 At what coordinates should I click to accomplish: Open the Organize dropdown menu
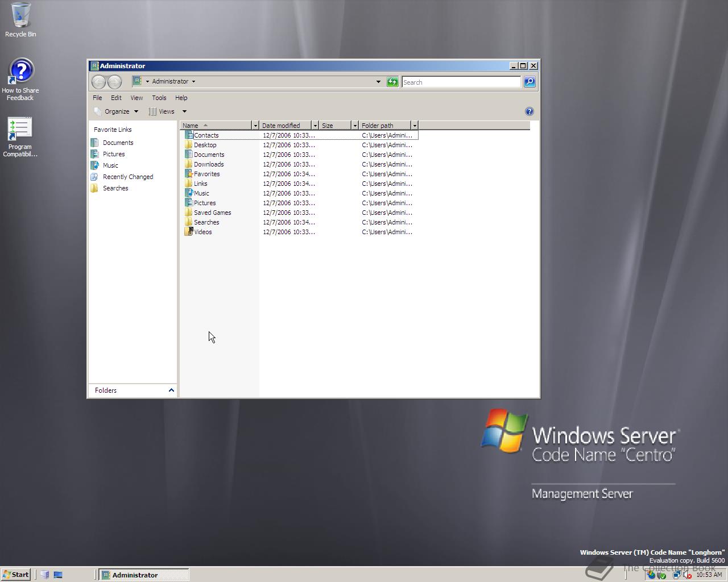116,111
